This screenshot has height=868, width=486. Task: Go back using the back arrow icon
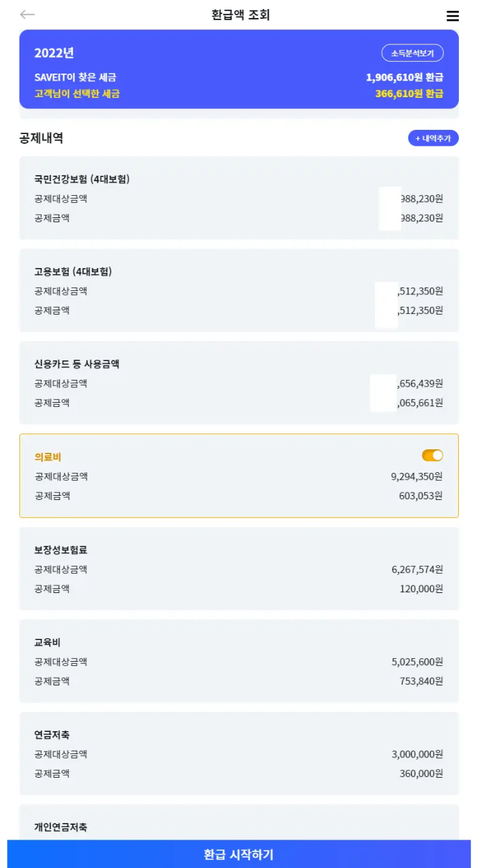coord(27,14)
